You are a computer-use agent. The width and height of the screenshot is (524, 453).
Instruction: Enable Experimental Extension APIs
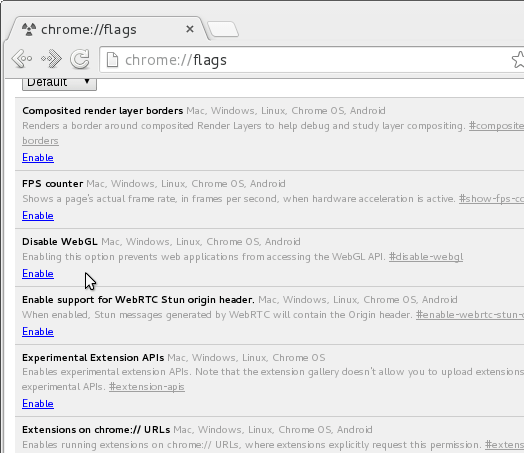point(38,404)
